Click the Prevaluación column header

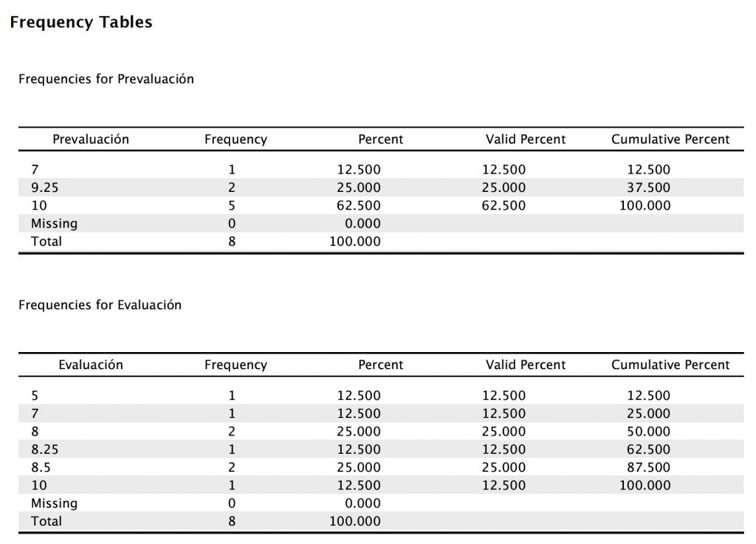(91, 140)
